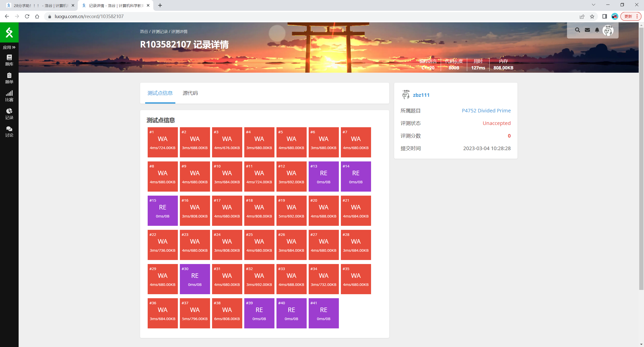This screenshot has width=644, height=347.
Task: Click the page vertical scrollbar
Action: point(641,158)
